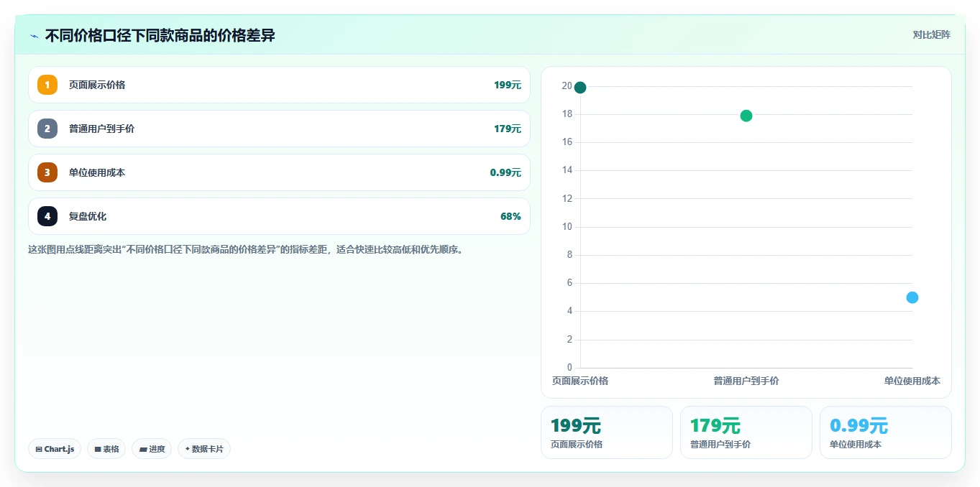The width and height of the screenshot is (980, 487).
Task: Click the 对比矩阵 label in the header
Action: coord(932,34)
